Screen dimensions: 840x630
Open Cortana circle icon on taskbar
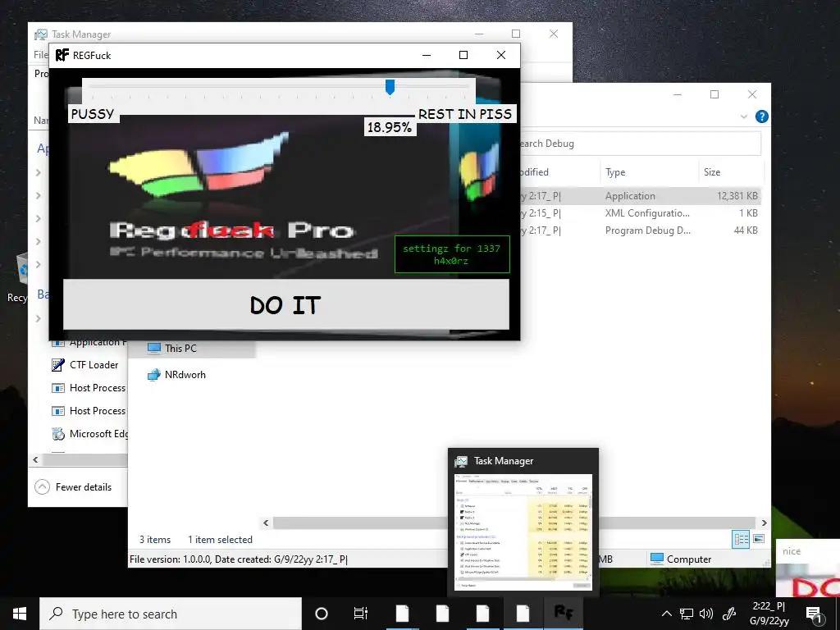[322, 614]
